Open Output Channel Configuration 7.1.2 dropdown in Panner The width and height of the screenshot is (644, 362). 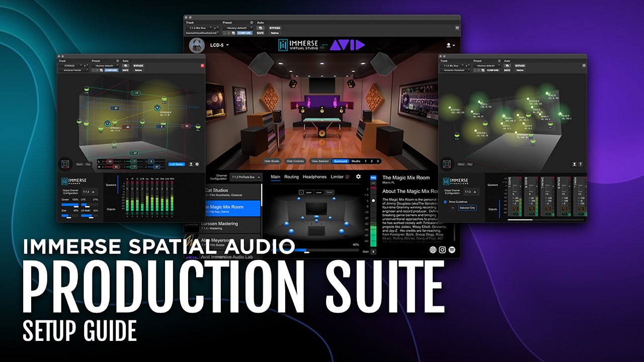(90, 192)
